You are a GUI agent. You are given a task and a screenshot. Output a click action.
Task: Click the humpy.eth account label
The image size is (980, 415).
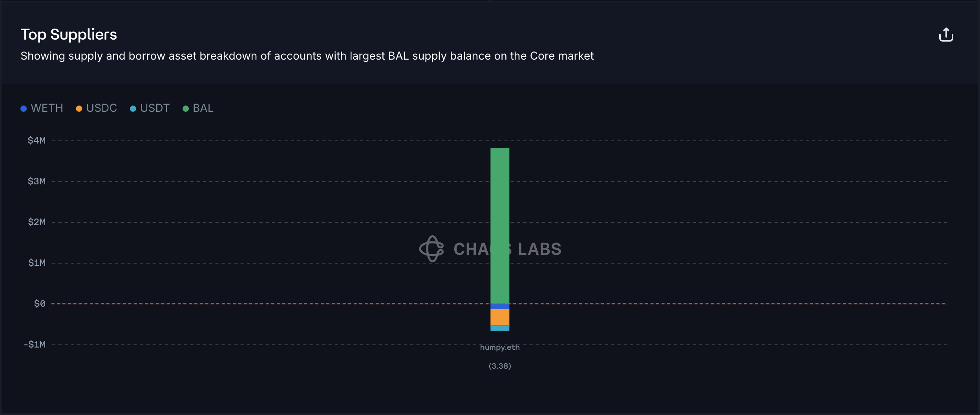coord(500,347)
